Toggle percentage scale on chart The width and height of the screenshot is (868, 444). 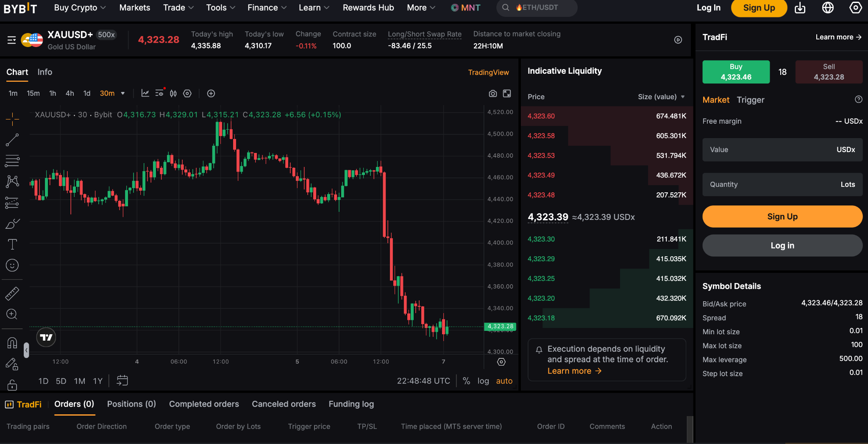point(467,381)
